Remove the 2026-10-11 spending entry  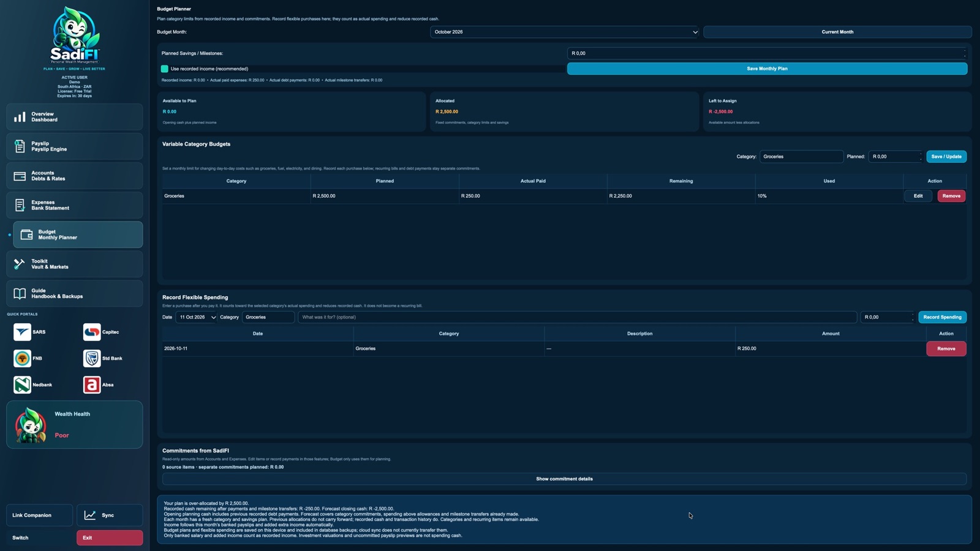pos(946,348)
